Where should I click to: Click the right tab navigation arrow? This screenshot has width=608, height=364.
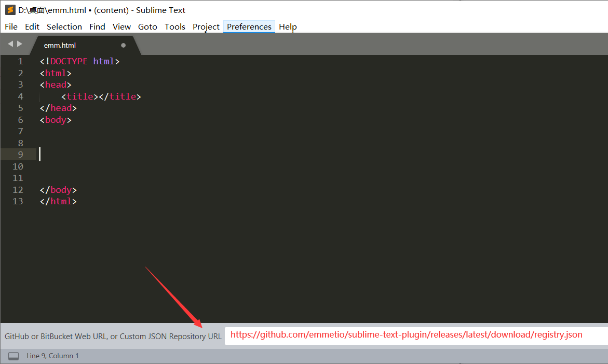pos(20,44)
